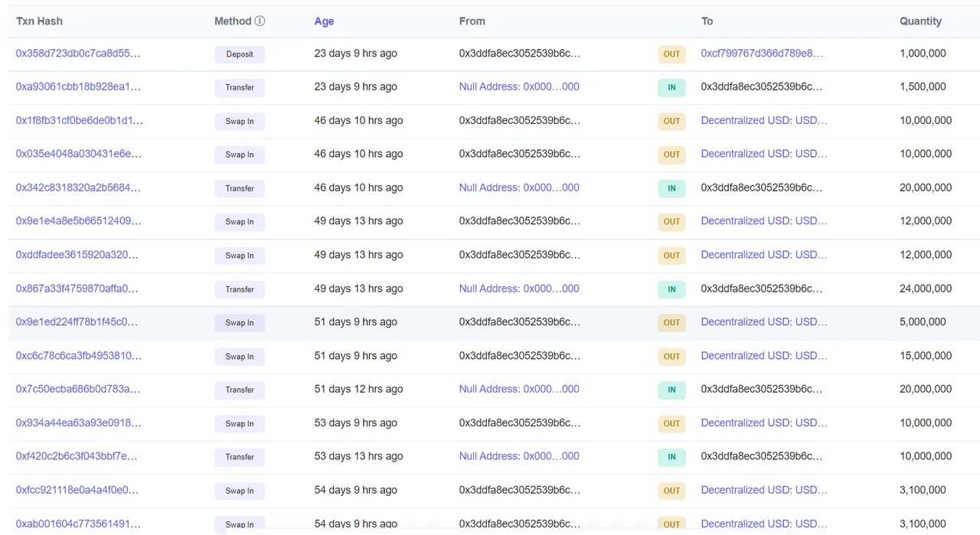Viewport: 980px width, 535px height.
Task: Click OUT label in the Deposit row
Action: 671,54
